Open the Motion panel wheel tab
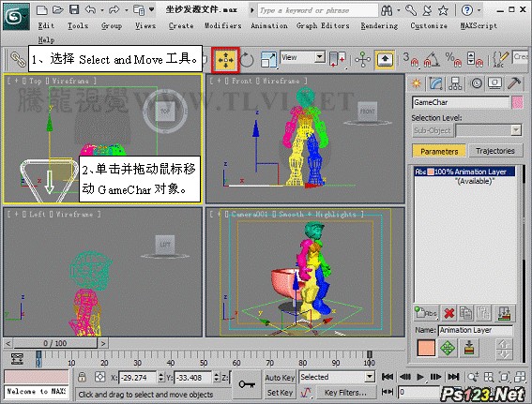 tap(476, 83)
